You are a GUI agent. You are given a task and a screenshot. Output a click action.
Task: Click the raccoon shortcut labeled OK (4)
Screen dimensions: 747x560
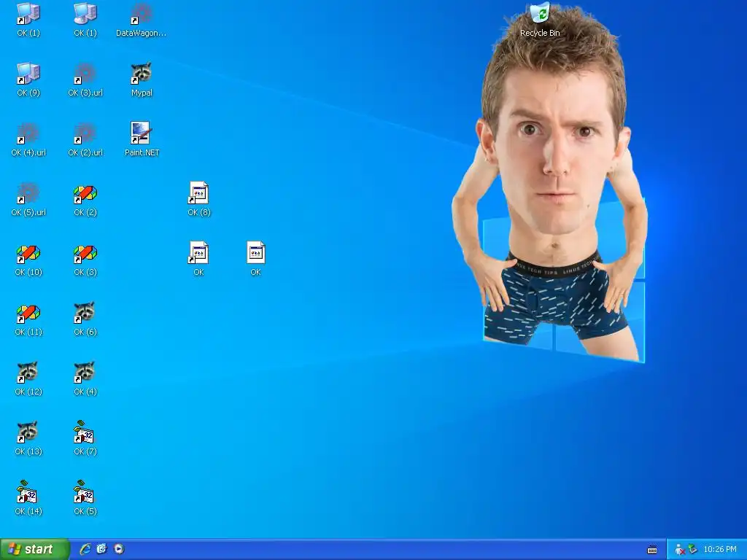point(85,378)
